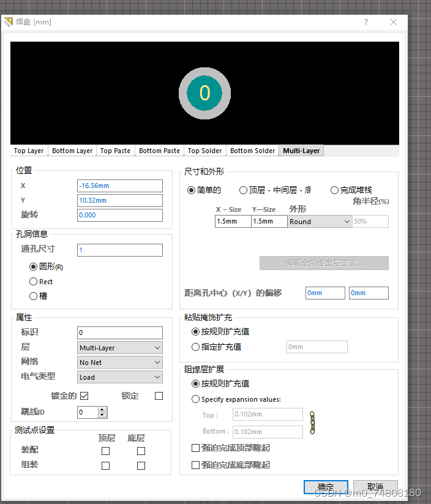
Task: Click the X offset 0mm field
Action: (x=325, y=293)
